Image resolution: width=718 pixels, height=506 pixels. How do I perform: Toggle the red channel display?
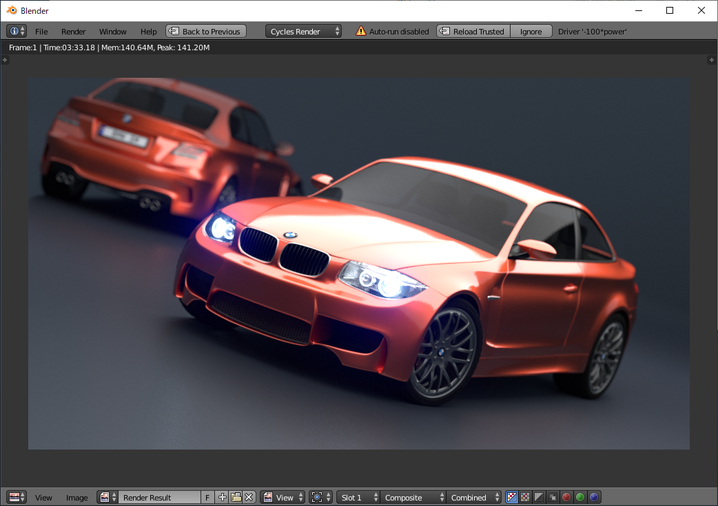[x=566, y=497]
